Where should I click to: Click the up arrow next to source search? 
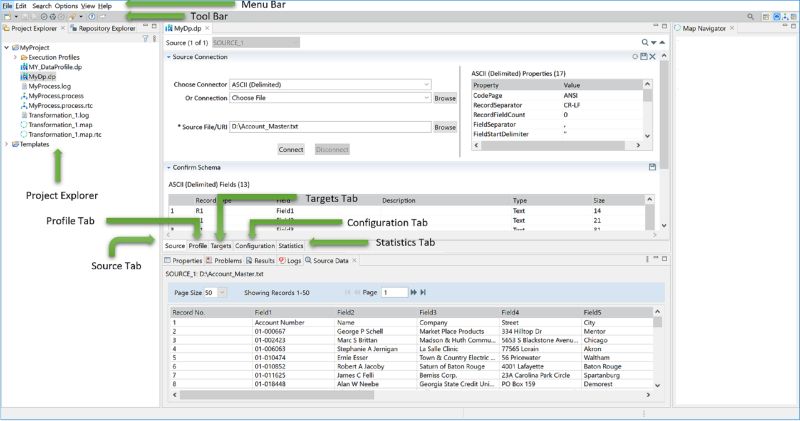coord(662,42)
